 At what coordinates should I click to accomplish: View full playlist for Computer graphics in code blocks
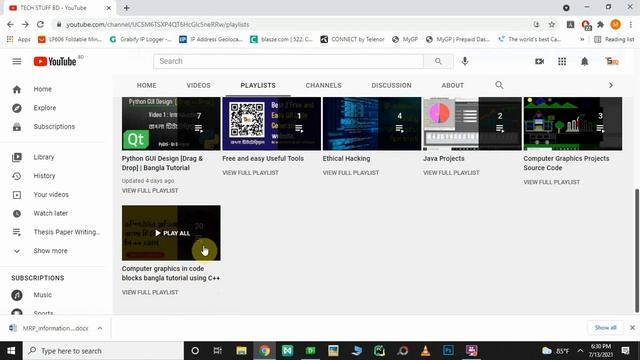(150, 293)
